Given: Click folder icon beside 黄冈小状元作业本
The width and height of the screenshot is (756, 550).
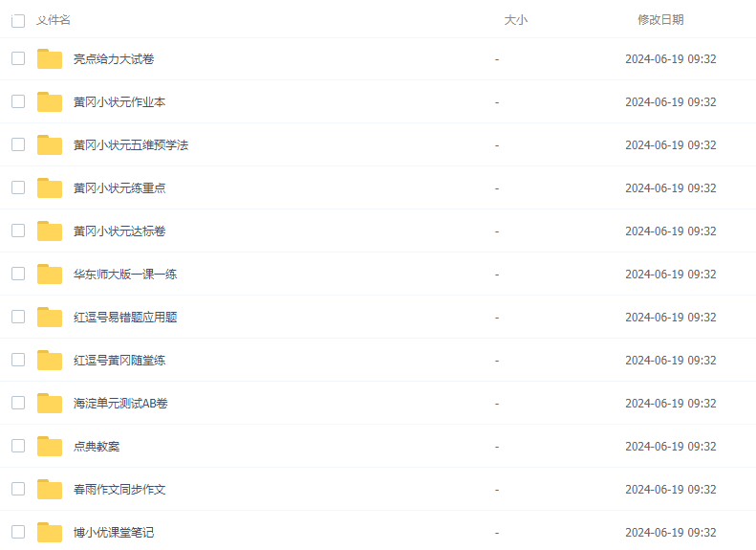Looking at the screenshot, I should pos(50,101).
